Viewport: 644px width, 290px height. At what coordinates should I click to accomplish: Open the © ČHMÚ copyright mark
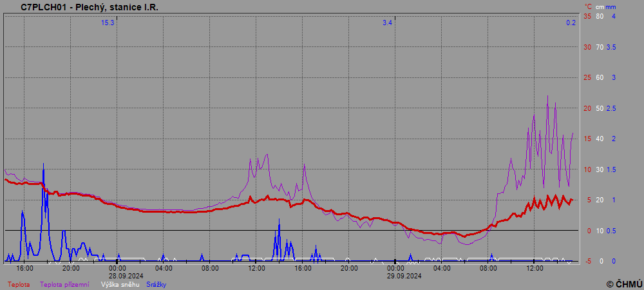pyautogui.click(x=624, y=284)
